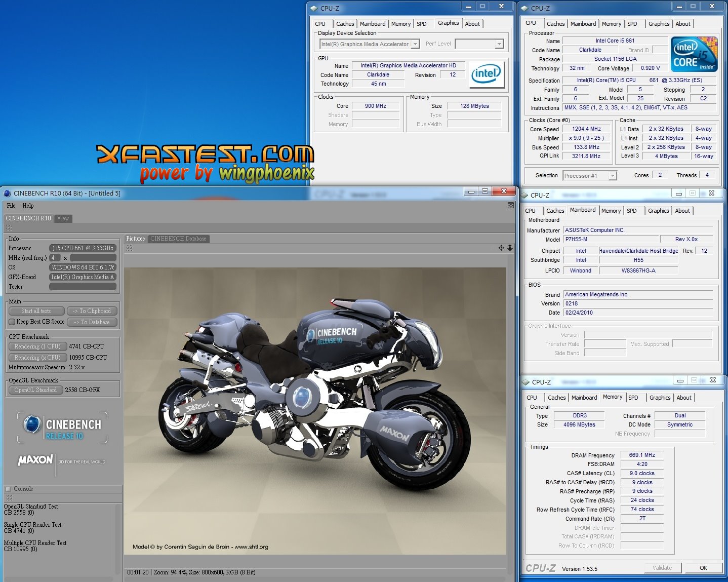This screenshot has height=582, width=728.
Task: Open the Processor #1 Selection dropdown
Action: pyautogui.click(x=613, y=176)
